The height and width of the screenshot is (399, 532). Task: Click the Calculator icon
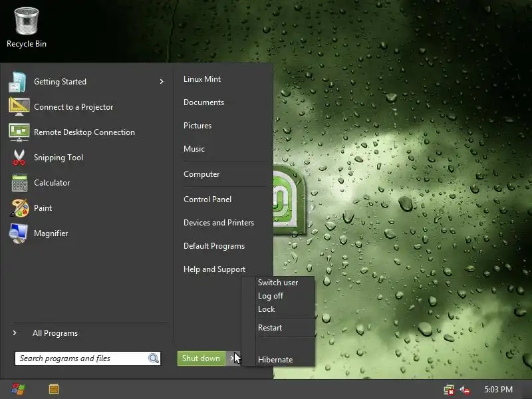[19, 183]
